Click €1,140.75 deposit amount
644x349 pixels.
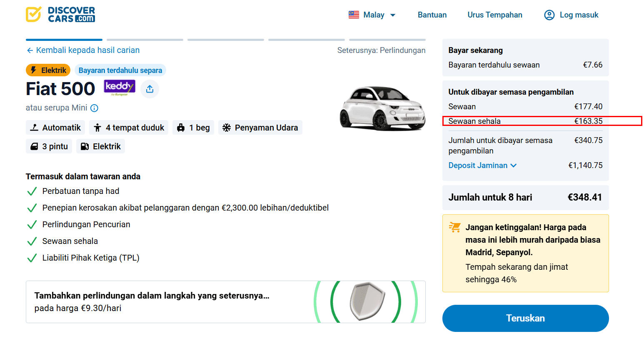tap(585, 166)
